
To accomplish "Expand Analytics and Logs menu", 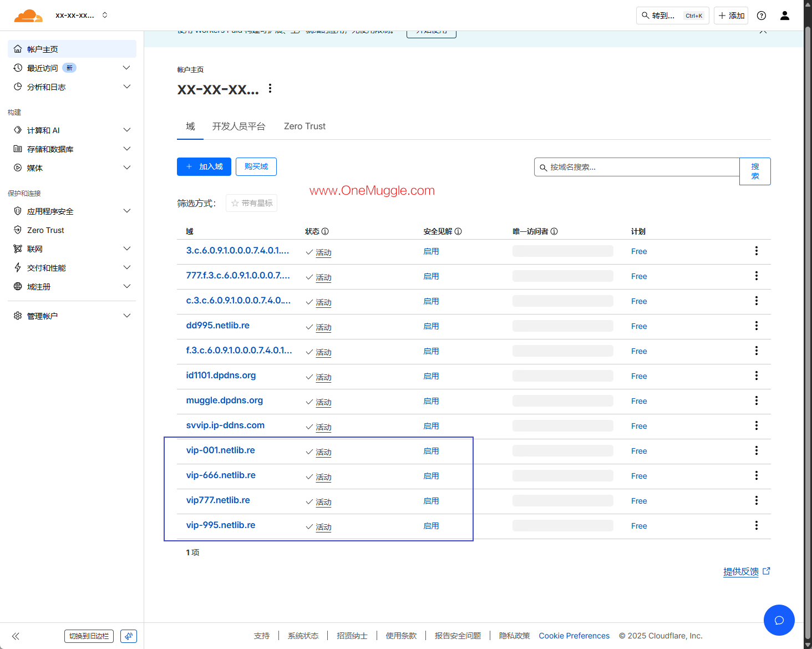I will pos(126,87).
